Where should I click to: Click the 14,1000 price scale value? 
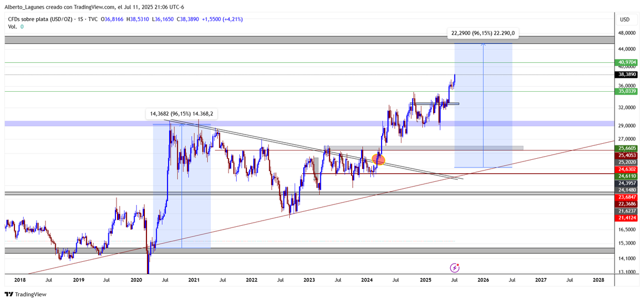tap(627, 258)
